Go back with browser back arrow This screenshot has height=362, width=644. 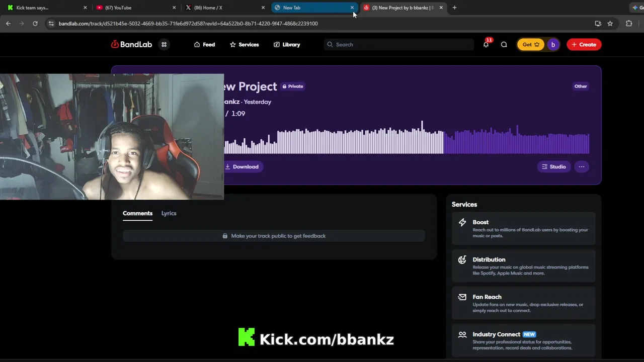tap(8, 23)
